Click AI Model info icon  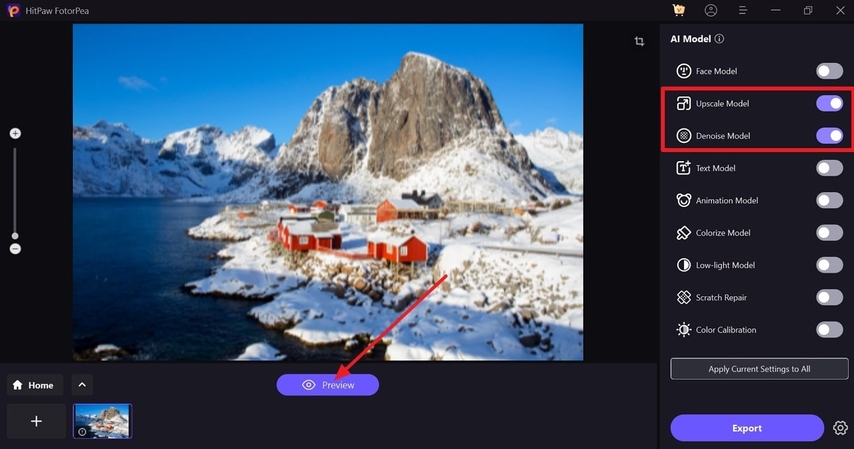tap(719, 39)
